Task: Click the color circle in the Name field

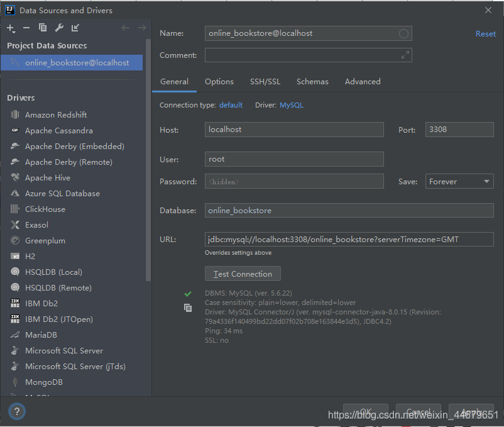Action: pyautogui.click(x=403, y=33)
